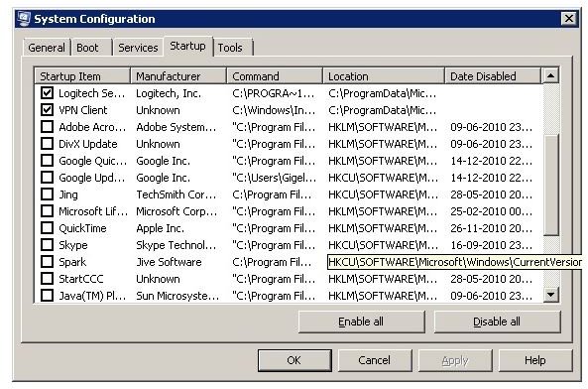Open the Boot tab

91,48
